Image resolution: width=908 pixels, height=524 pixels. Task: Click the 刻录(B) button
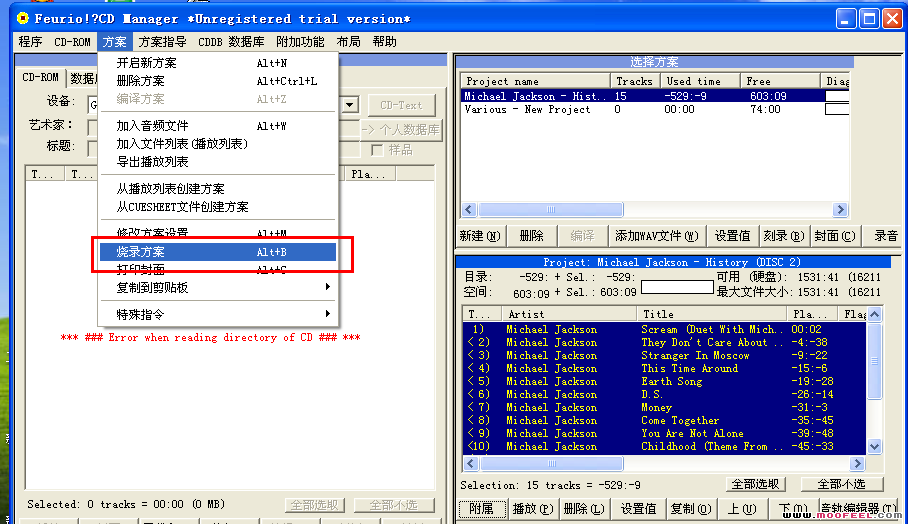pyautogui.click(x=783, y=236)
